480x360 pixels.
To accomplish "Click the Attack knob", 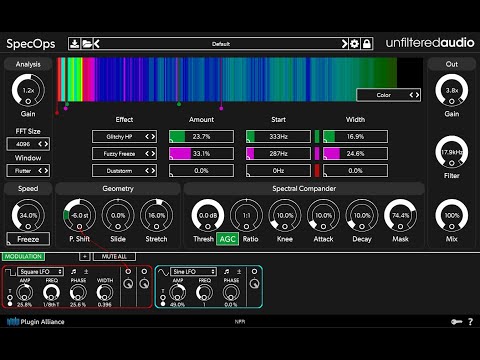I will [323, 215].
